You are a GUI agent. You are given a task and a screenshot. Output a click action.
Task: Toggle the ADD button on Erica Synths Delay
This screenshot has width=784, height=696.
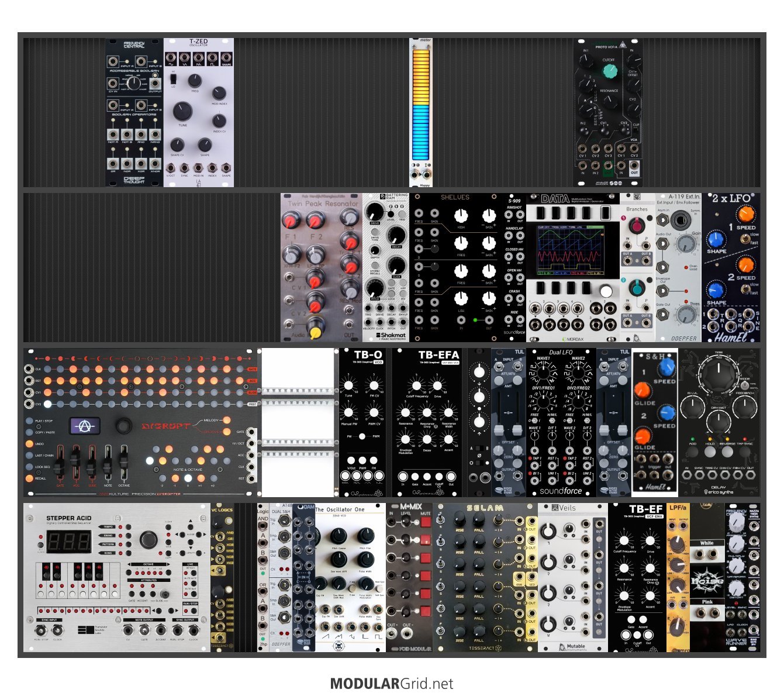[693, 451]
